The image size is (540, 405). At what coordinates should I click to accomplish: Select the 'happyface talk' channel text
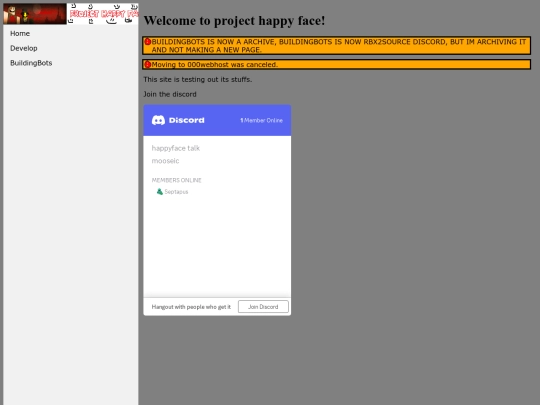click(176, 148)
